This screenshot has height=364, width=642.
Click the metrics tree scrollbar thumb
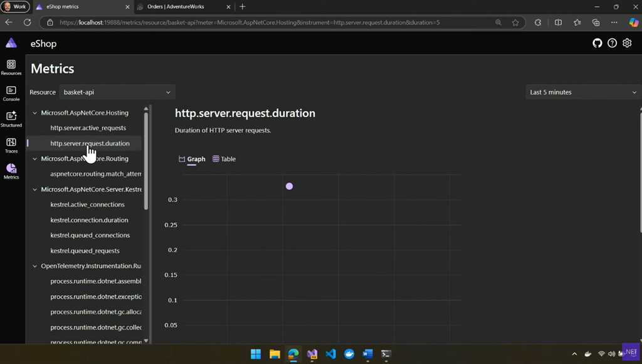[x=146, y=161]
